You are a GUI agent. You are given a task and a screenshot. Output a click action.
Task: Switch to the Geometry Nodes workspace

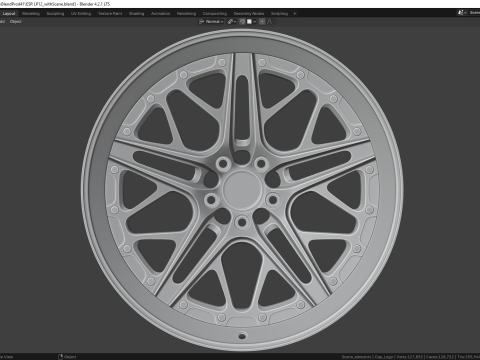(x=249, y=14)
